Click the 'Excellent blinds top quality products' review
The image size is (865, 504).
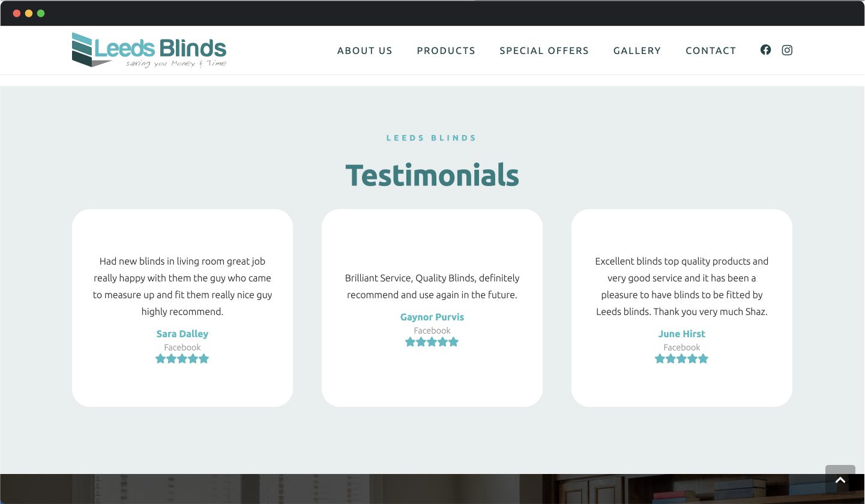(682, 287)
